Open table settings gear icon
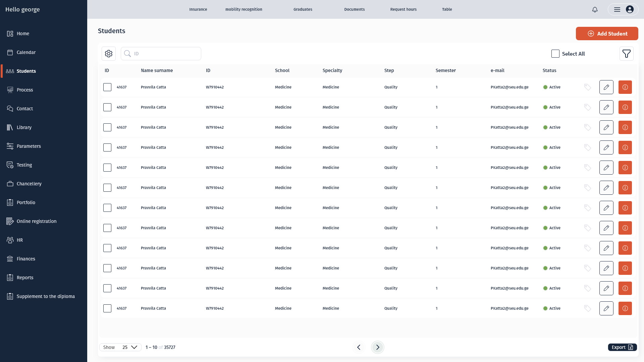 [x=109, y=54]
